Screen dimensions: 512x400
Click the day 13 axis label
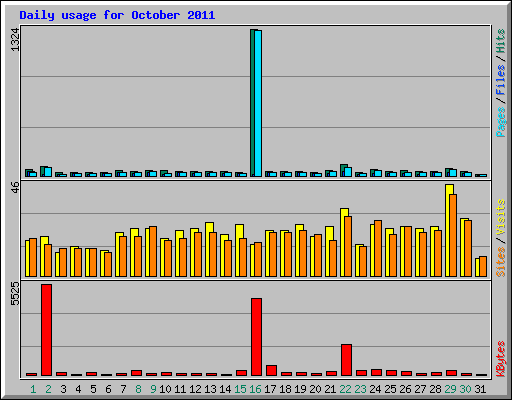pyautogui.click(x=210, y=389)
